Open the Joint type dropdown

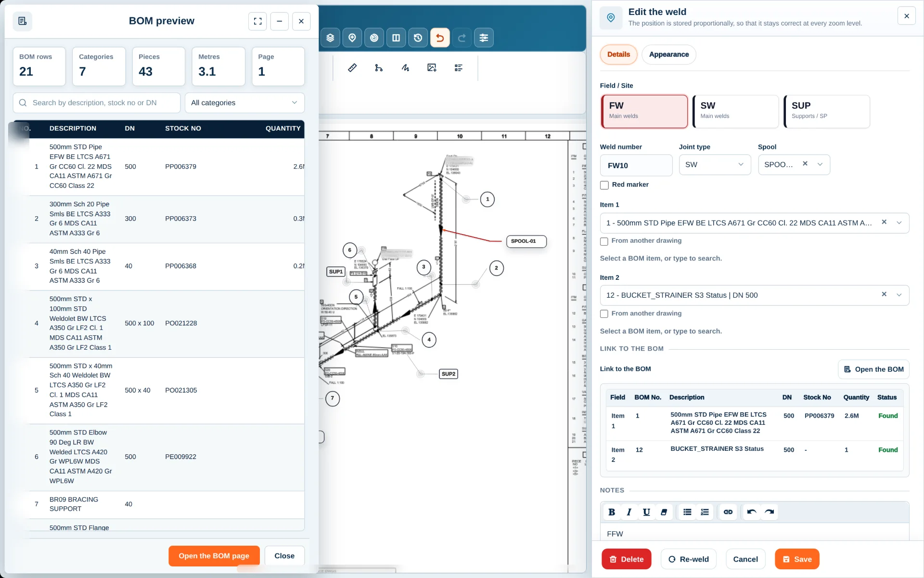coord(715,165)
